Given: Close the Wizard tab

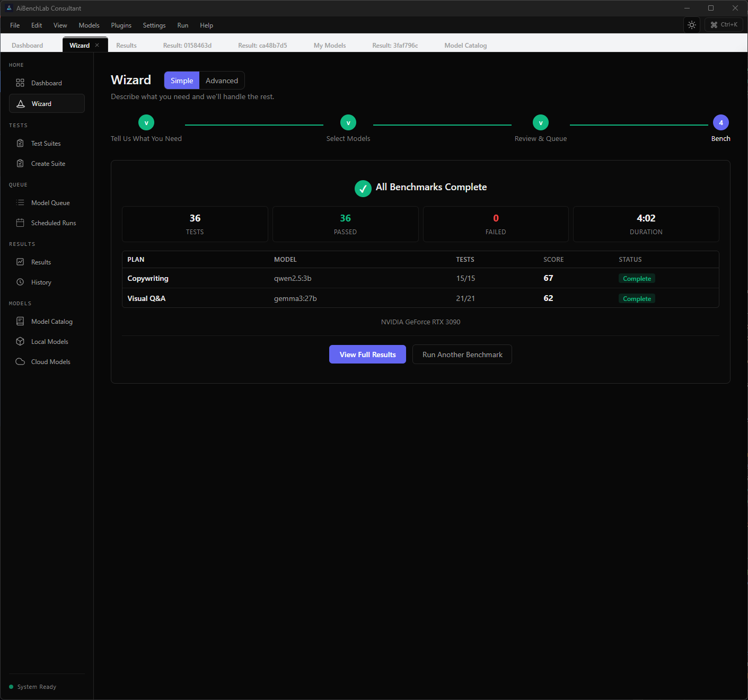Looking at the screenshot, I should tap(97, 46).
